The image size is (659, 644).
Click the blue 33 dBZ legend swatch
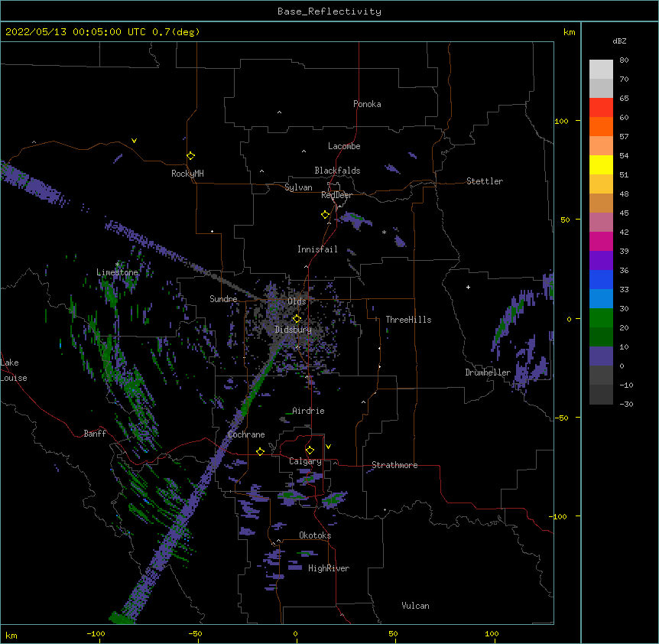601,279
